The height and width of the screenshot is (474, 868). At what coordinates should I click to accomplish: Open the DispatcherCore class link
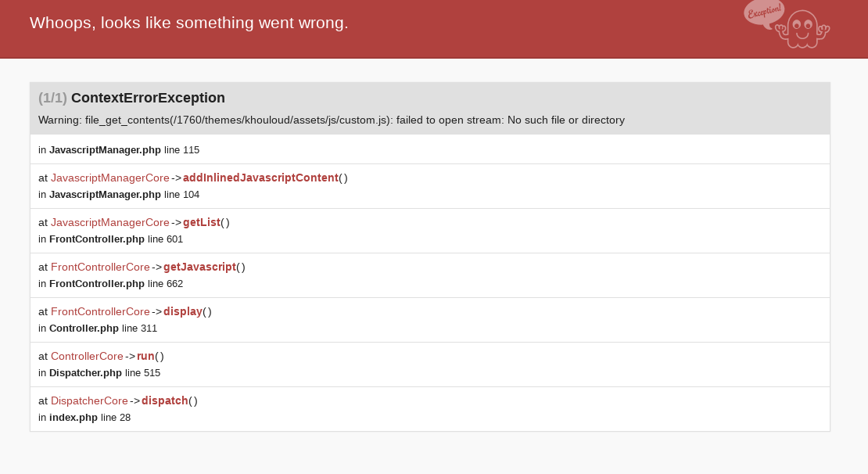click(x=89, y=400)
